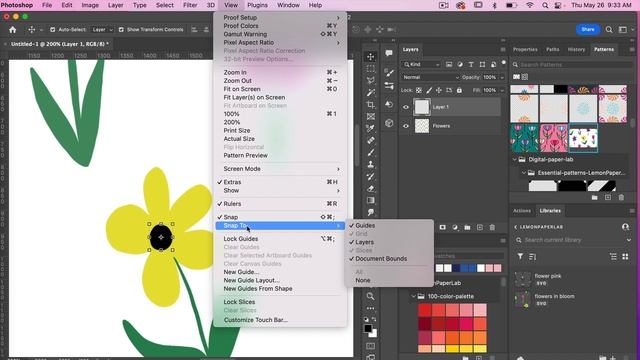Switch to the Actions tab
The width and height of the screenshot is (640, 360).
coord(522,211)
